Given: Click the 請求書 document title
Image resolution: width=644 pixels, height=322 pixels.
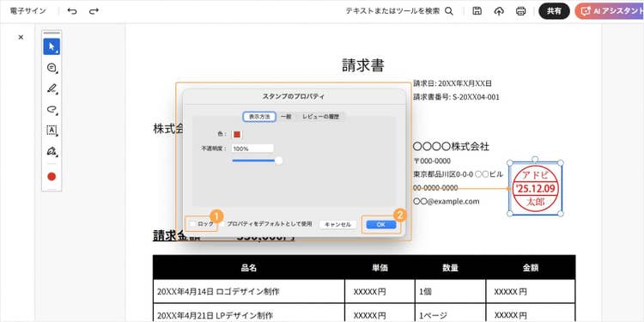Looking at the screenshot, I should [363, 65].
